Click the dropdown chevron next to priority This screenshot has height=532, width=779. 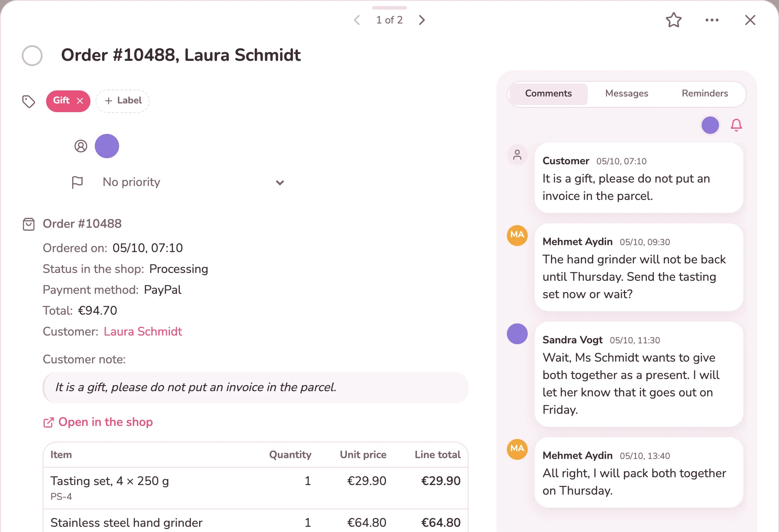tap(280, 183)
